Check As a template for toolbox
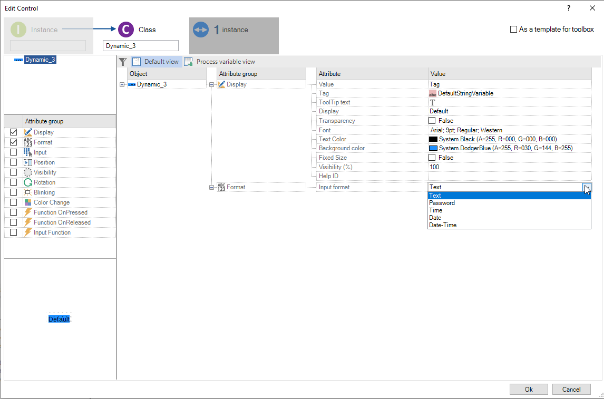605x400 pixels. tap(513, 29)
